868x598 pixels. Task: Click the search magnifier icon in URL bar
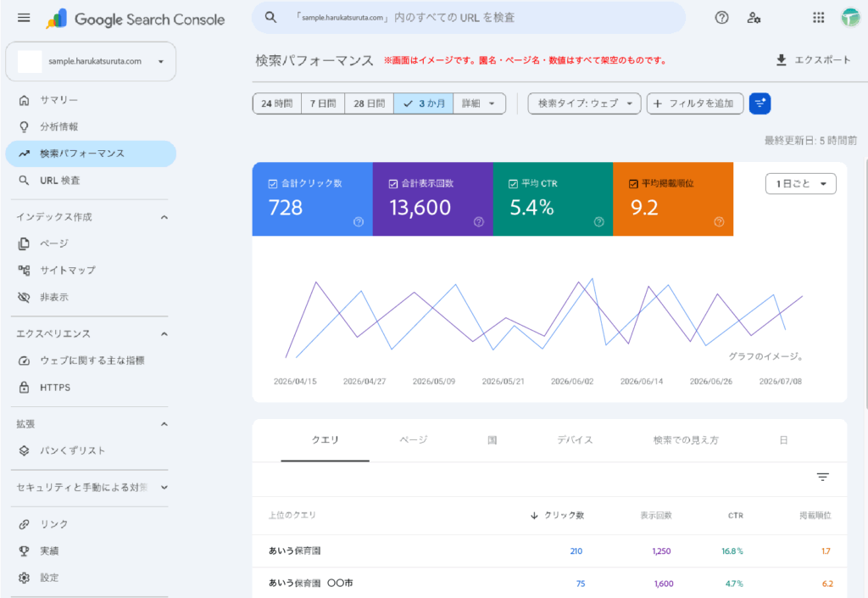point(270,17)
